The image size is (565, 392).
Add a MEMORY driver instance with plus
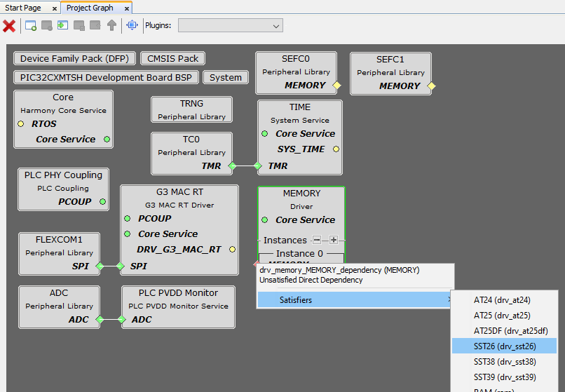(x=334, y=240)
